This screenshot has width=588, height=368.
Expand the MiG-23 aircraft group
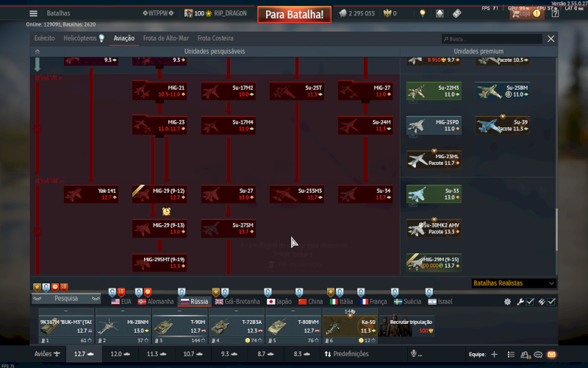tap(159, 125)
